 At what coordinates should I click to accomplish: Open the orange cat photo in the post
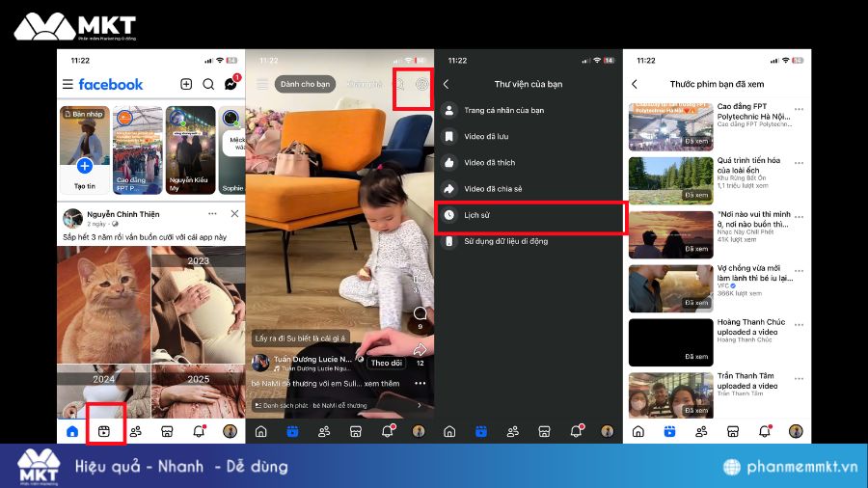coord(103,305)
